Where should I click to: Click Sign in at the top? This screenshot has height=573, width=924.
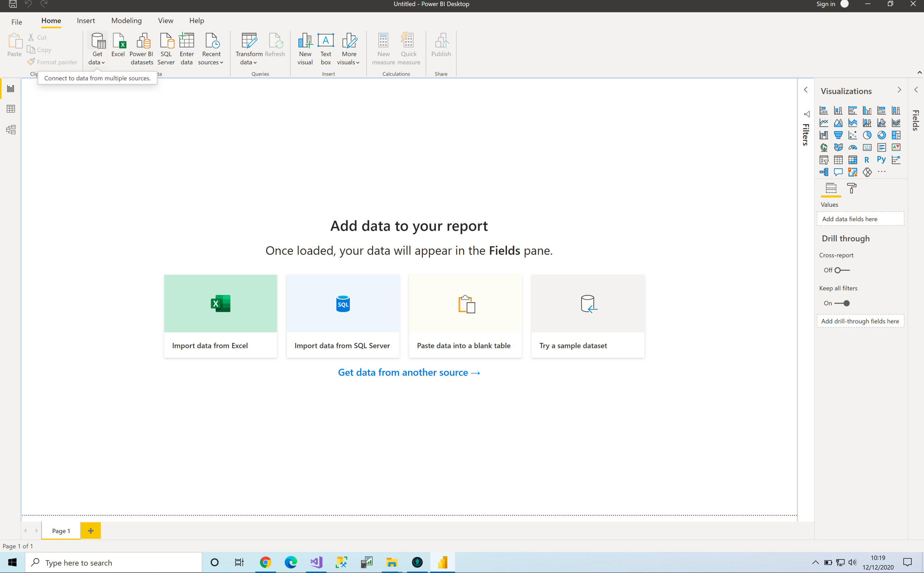coord(825,4)
